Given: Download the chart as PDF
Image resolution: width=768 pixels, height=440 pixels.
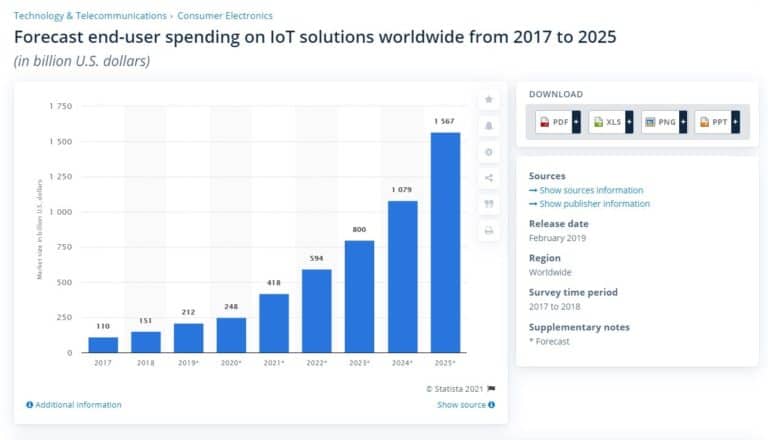Looking at the screenshot, I should [x=554, y=122].
